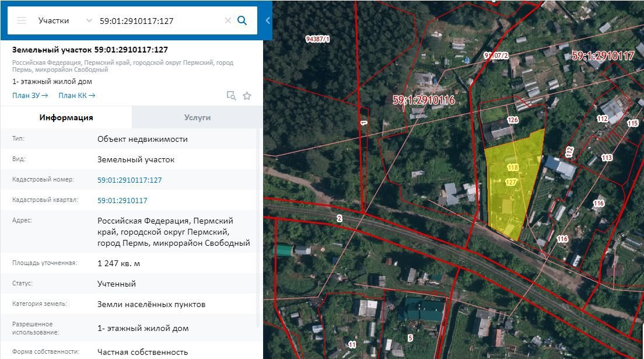Image resolution: width=644 pixels, height=359 pixels.
Task: Click in the cadastral number search field
Action: pos(157,20)
